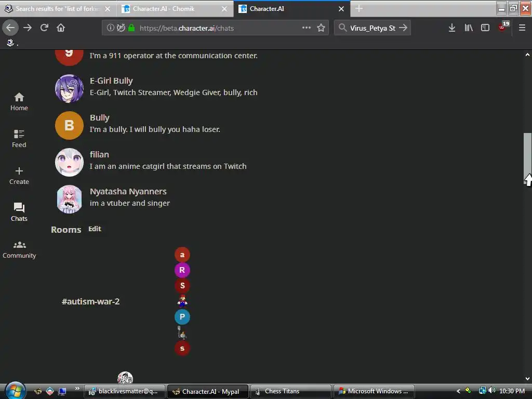Image resolution: width=532 pixels, height=399 pixels.
Task: Bookmark this page with the star
Action: pos(321,28)
